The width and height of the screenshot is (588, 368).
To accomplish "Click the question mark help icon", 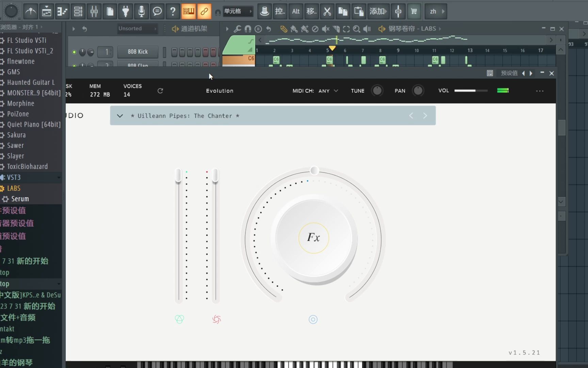I will point(173,11).
